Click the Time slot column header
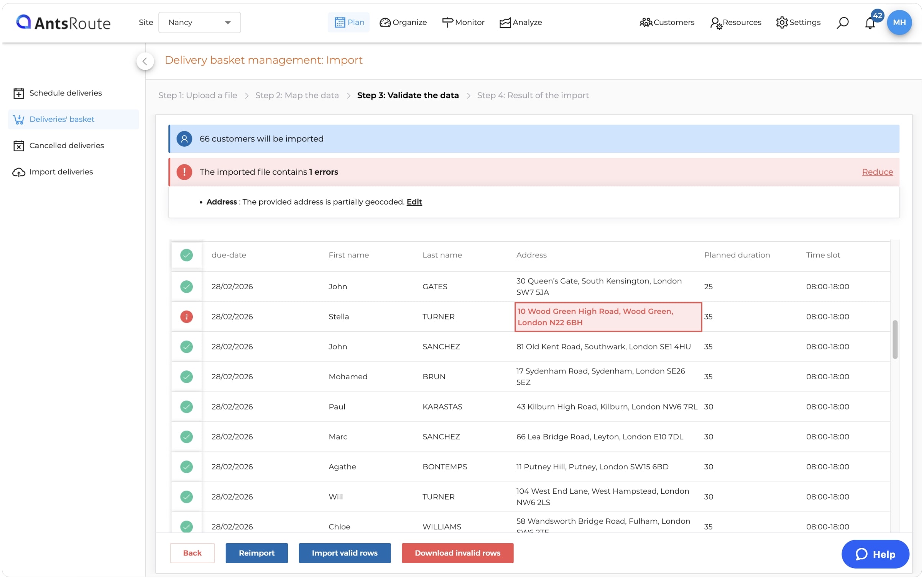This screenshot has height=580, width=924. tap(823, 255)
